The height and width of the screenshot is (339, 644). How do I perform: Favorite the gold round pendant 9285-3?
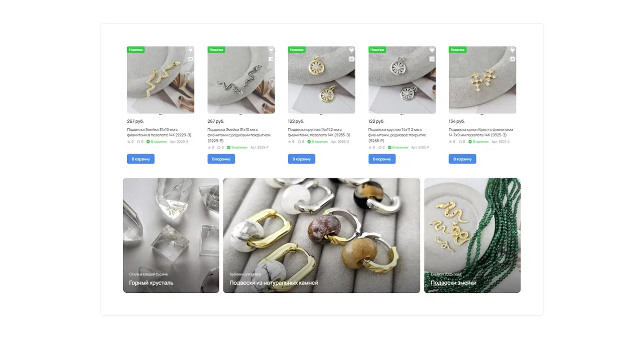(352, 50)
